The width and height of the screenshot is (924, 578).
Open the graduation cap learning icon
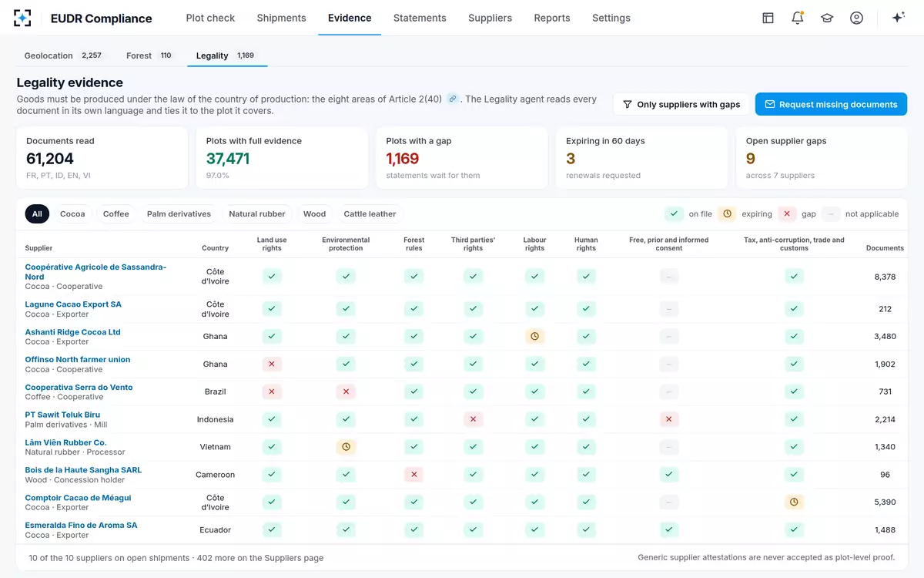pos(827,18)
